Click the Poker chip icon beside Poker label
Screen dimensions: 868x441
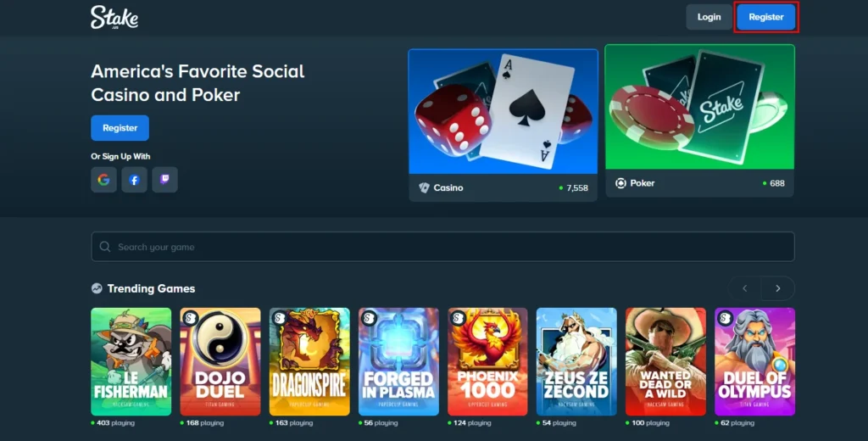(x=620, y=183)
